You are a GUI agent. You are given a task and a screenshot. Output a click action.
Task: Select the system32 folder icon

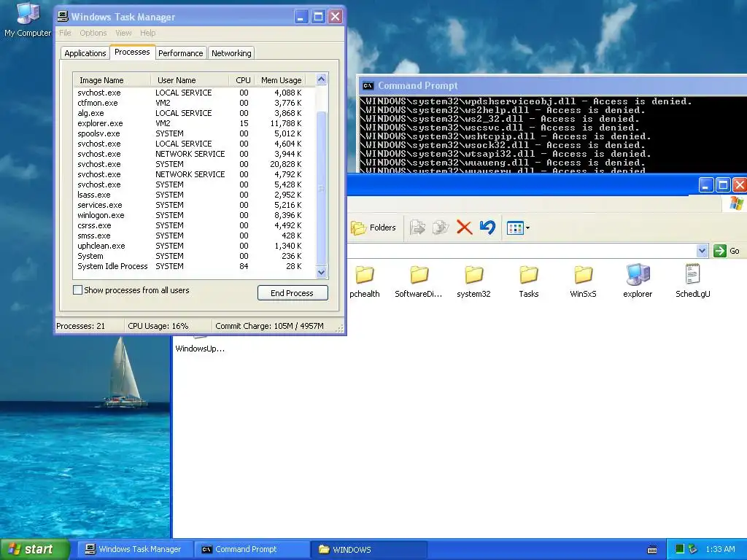(x=473, y=282)
